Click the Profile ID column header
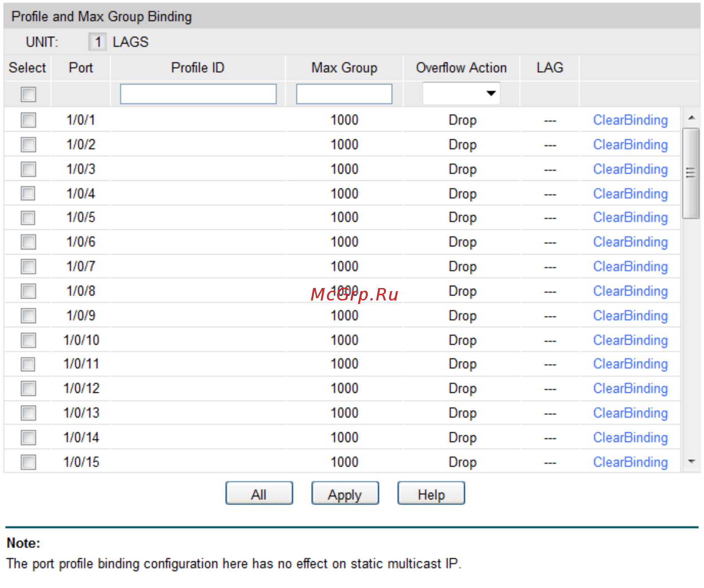Image resolution: width=704 pixels, height=588 pixels. (198, 68)
